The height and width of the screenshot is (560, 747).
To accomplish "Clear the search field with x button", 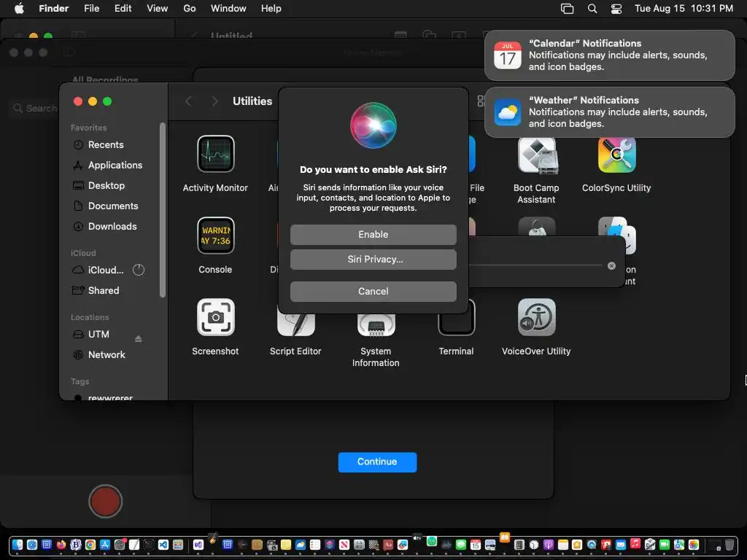I will pyautogui.click(x=612, y=265).
